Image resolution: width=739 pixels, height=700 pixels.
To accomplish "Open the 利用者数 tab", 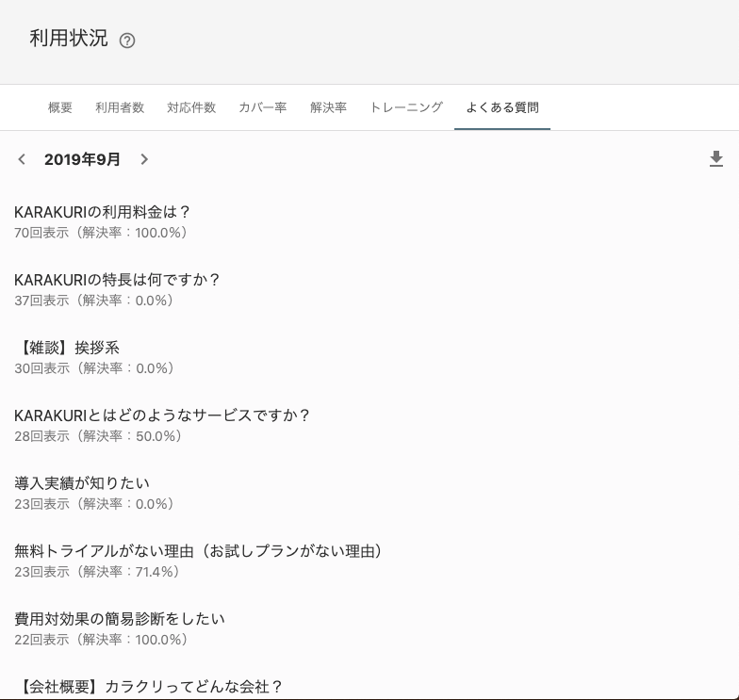I will point(120,107).
